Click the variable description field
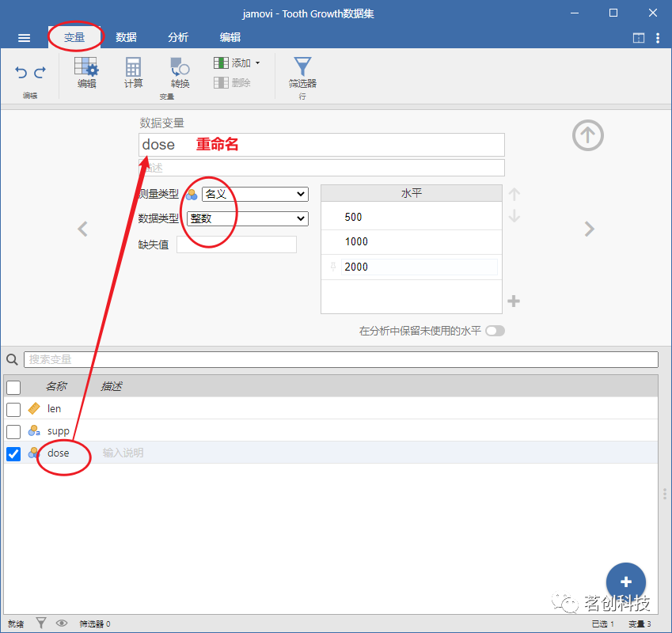Image resolution: width=672 pixels, height=633 pixels. tap(321, 168)
